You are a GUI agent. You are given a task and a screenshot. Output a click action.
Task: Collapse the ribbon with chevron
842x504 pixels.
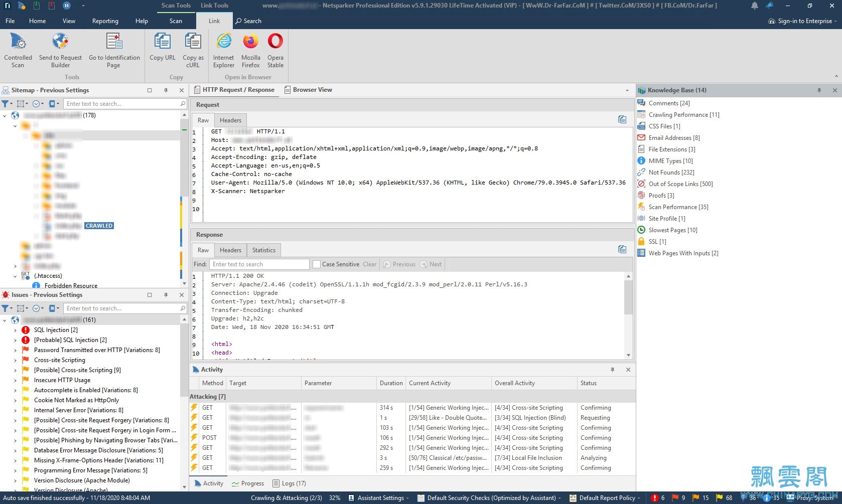(836, 77)
